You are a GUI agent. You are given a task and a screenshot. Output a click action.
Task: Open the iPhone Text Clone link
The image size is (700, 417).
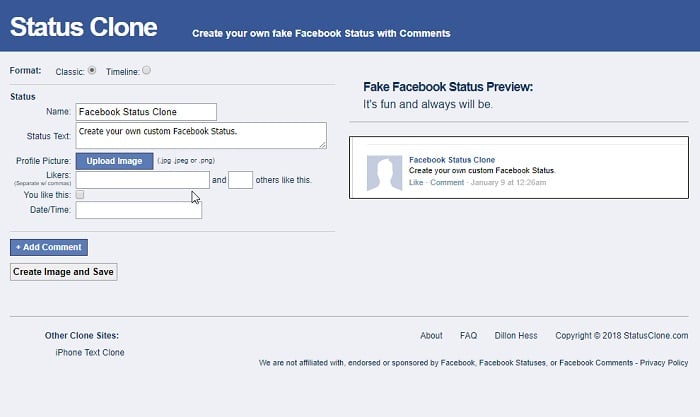(90, 352)
